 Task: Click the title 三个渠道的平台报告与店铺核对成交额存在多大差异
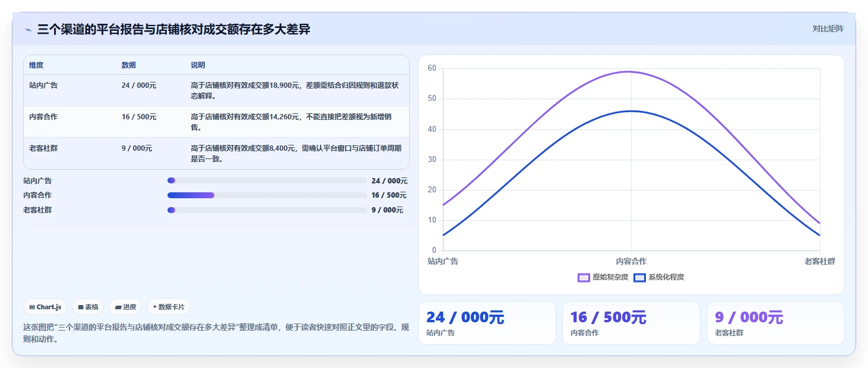tap(173, 29)
